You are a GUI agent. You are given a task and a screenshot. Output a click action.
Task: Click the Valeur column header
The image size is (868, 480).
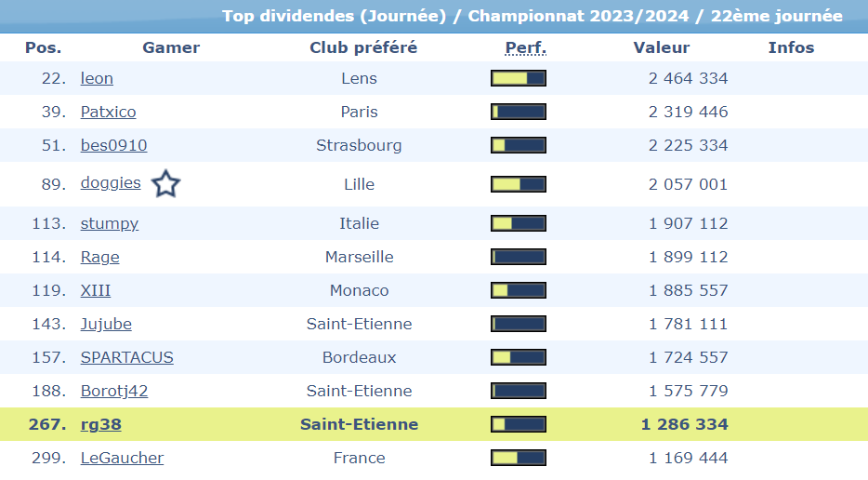coord(662,47)
